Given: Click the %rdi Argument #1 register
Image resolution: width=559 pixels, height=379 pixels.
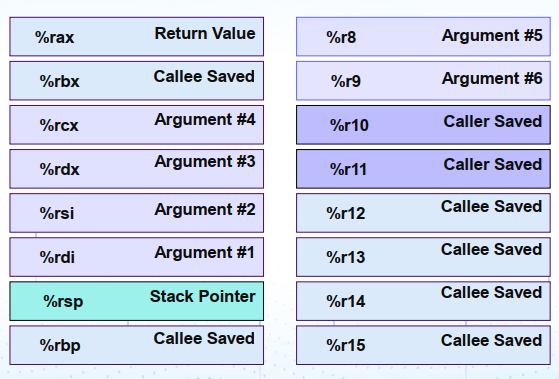Looking at the screenshot, I should point(137,257).
